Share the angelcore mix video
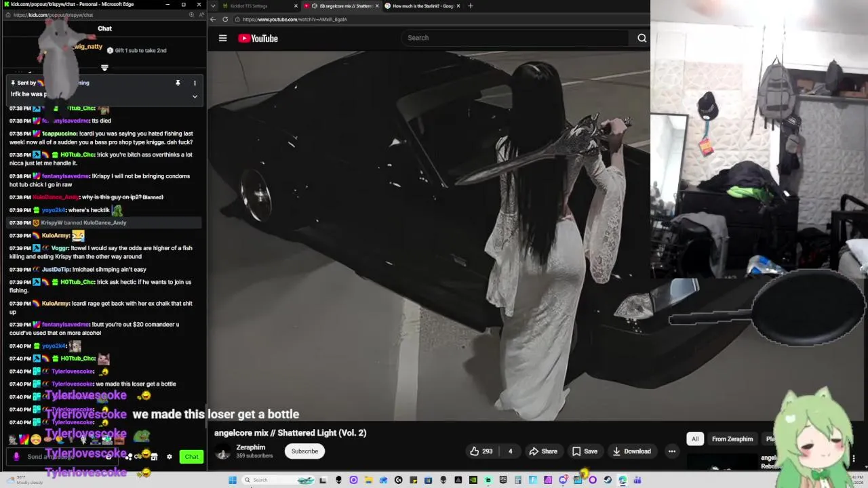The height and width of the screenshot is (488, 868). coord(543,451)
